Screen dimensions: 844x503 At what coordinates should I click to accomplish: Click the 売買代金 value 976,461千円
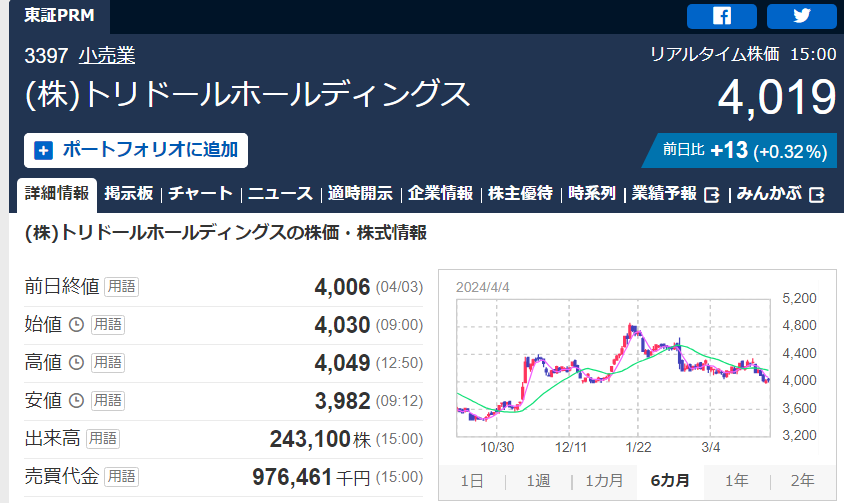[x=311, y=477]
